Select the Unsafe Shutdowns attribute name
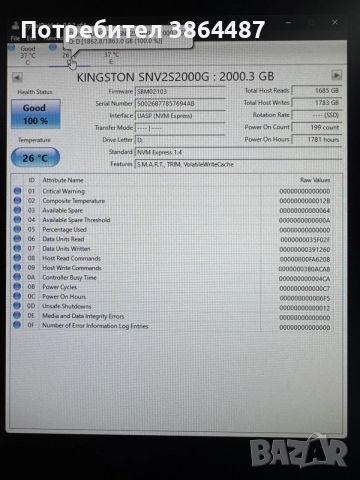 [66, 306]
